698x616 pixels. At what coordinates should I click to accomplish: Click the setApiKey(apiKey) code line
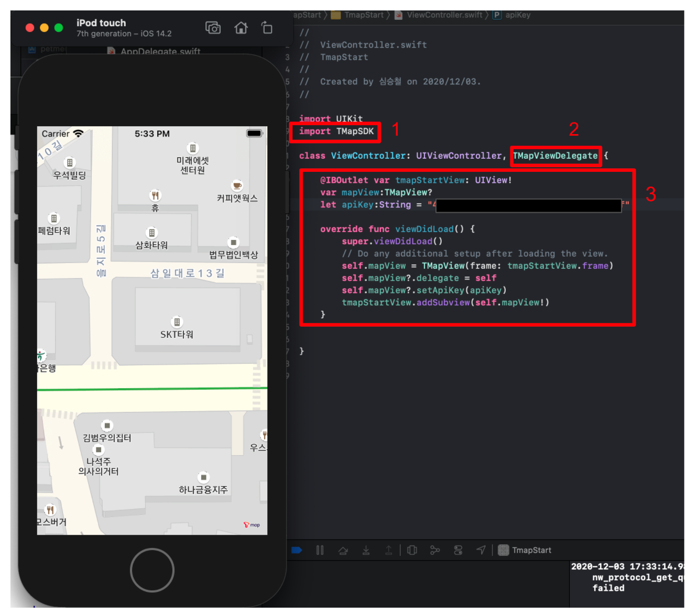(x=424, y=290)
